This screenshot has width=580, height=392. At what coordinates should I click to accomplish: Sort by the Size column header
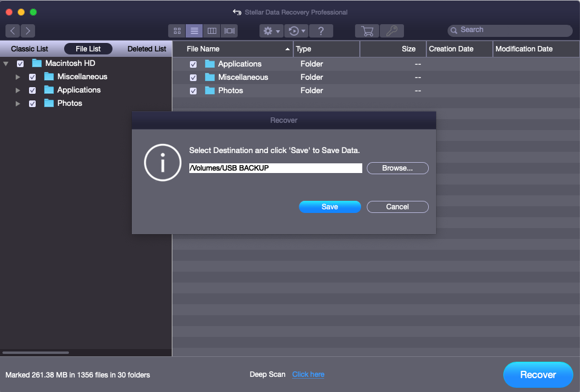point(393,49)
